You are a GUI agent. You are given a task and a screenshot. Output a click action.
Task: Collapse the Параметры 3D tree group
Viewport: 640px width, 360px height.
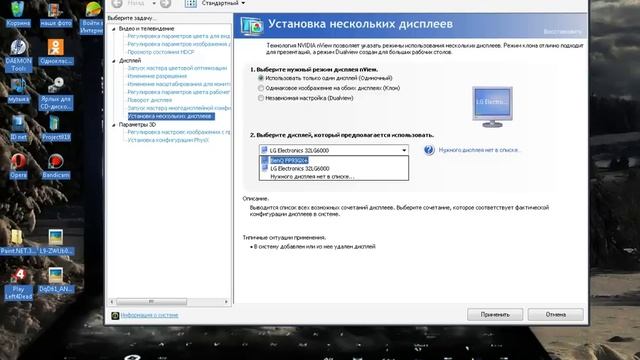pos(114,125)
